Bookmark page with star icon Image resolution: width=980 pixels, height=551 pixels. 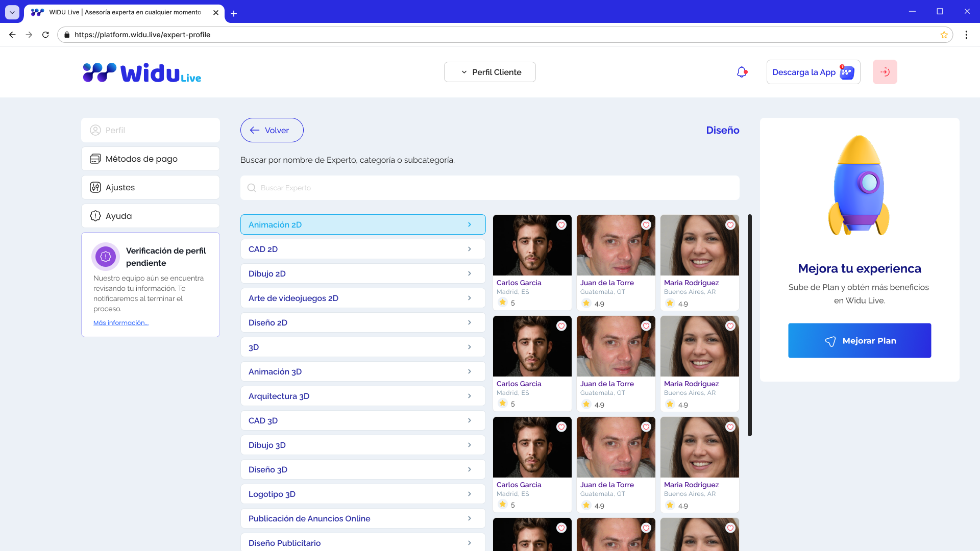[944, 35]
